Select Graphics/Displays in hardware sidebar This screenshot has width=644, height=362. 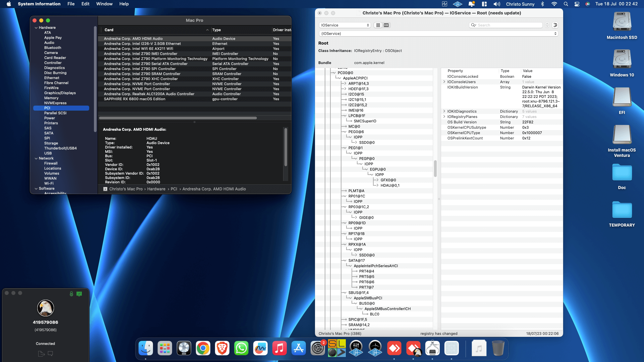coord(60,93)
